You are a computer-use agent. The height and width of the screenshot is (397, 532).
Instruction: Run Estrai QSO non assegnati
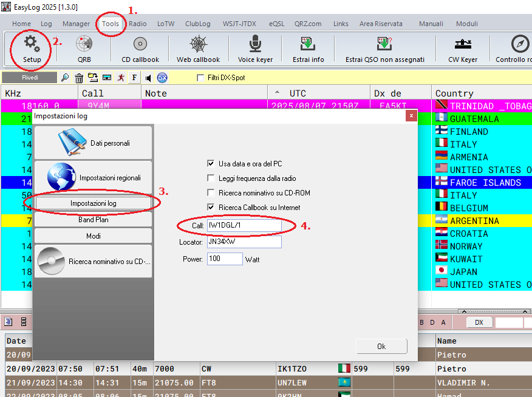(385, 50)
